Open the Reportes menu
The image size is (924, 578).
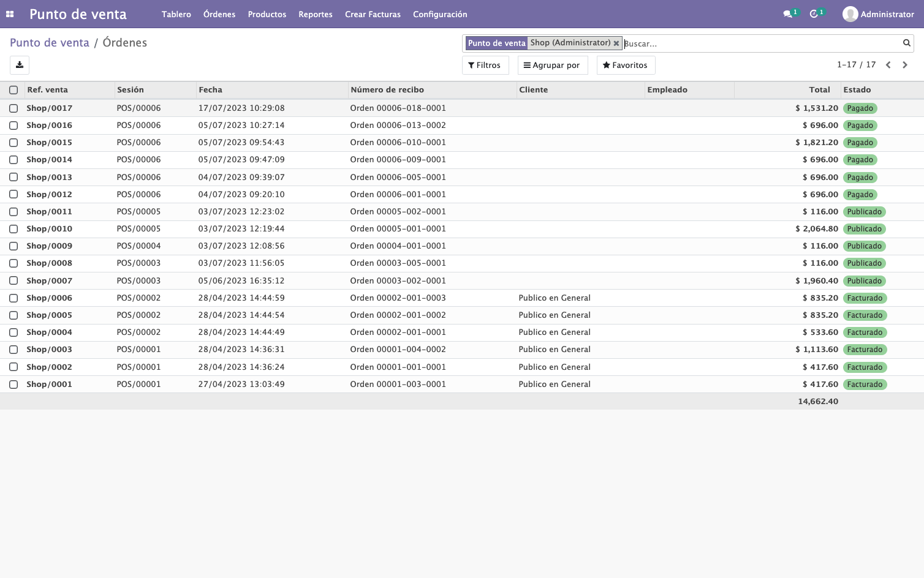316,14
